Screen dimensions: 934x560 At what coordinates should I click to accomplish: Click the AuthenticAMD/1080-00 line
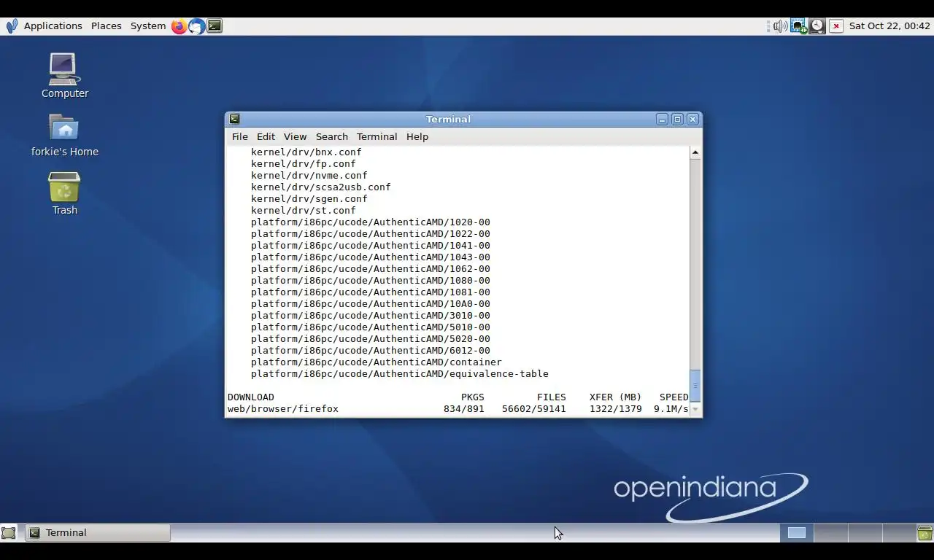coord(371,281)
